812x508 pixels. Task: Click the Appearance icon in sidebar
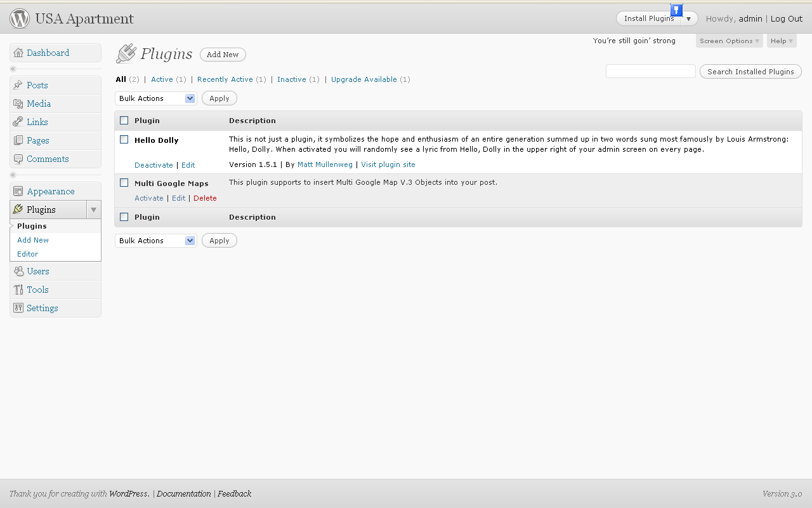(18, 191)
